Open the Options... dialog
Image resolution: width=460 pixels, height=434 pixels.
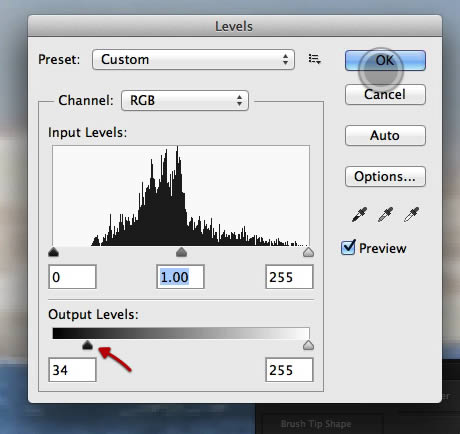point(385,176)
